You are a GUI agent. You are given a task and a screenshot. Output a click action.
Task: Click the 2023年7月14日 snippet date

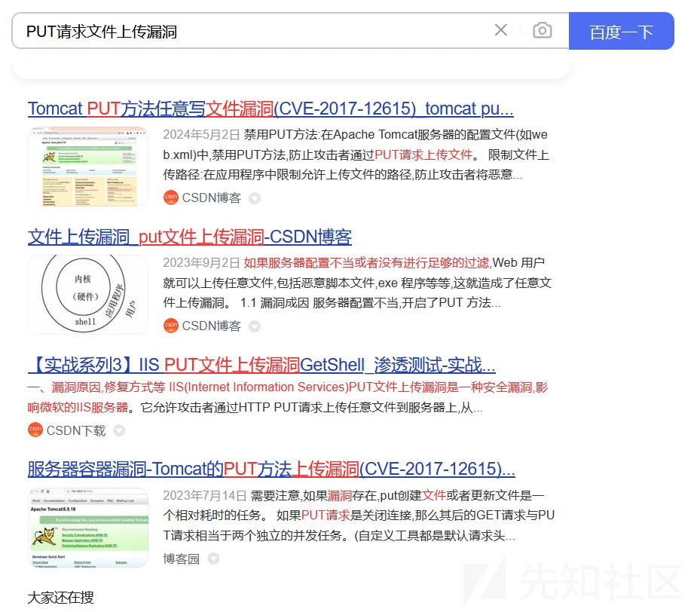(x=205, y=495)
